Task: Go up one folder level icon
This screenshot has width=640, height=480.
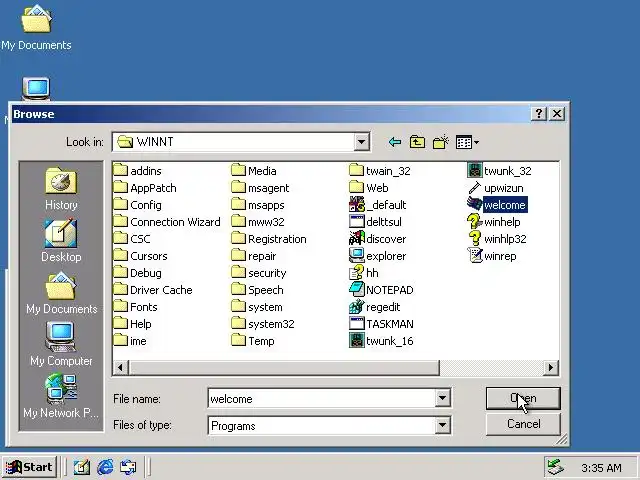Action: click(417, 142)
